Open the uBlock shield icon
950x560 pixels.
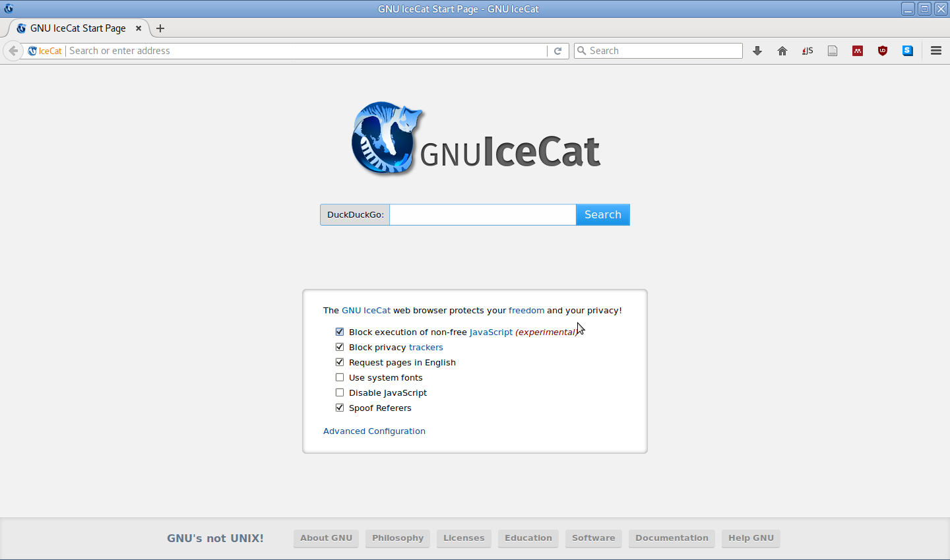883,51
